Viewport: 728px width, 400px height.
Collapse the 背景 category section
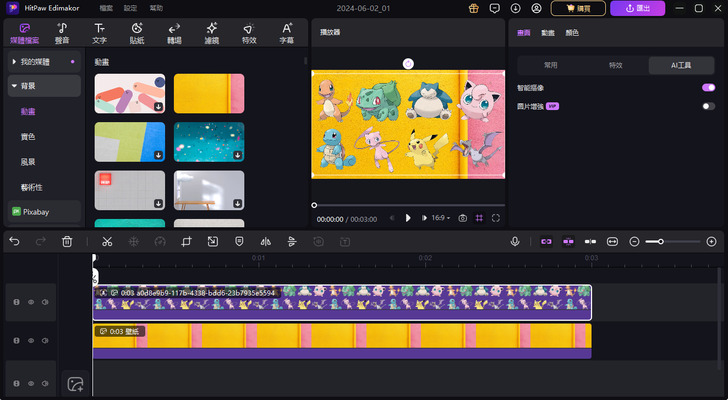[15, 86]
